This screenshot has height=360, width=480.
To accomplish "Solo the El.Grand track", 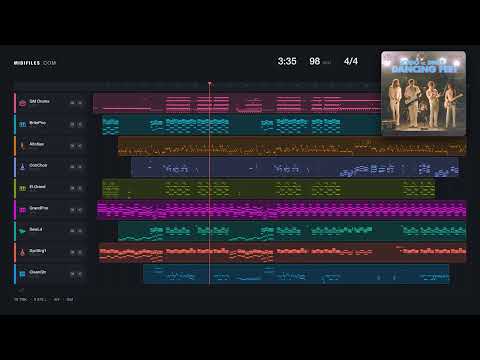I will (80, 188).
